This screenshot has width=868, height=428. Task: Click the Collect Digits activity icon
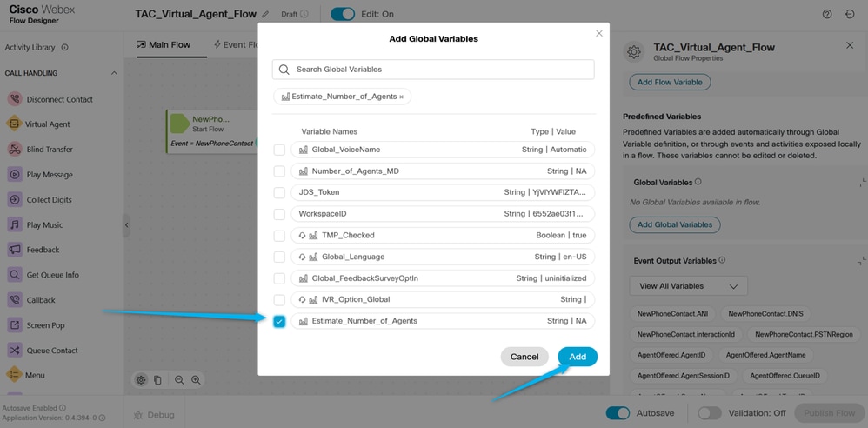15,199
